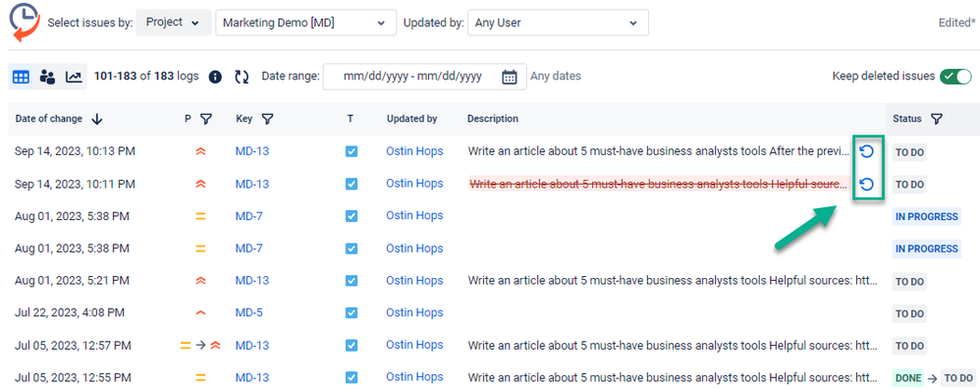This screenshot has width=980, height=389.
Task: Open the Status column filter
Action: pos(936,119)
